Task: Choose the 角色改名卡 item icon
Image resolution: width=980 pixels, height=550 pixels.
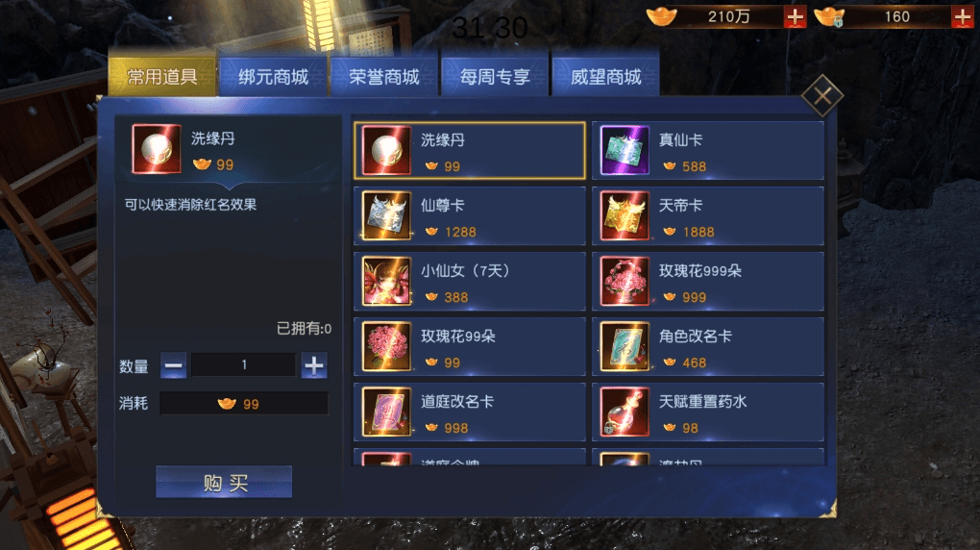Action: 625,347
